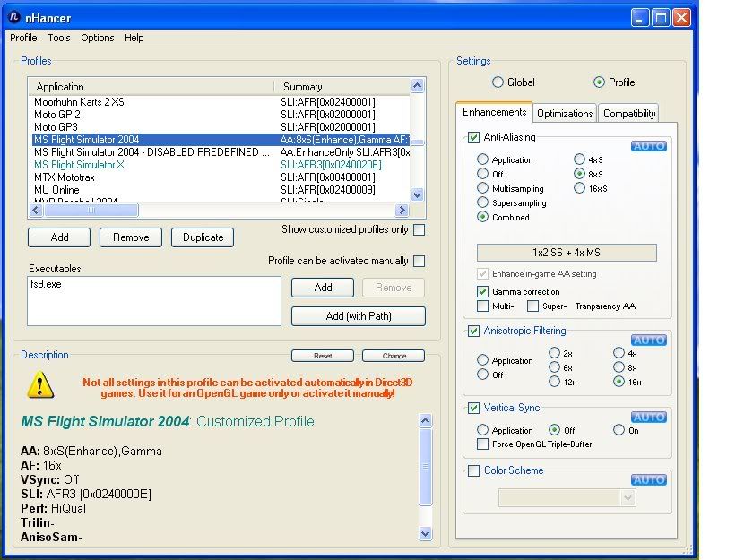
Task: Toggle the Vertical Sync checkbox
Action: click(x=473, y=408)
